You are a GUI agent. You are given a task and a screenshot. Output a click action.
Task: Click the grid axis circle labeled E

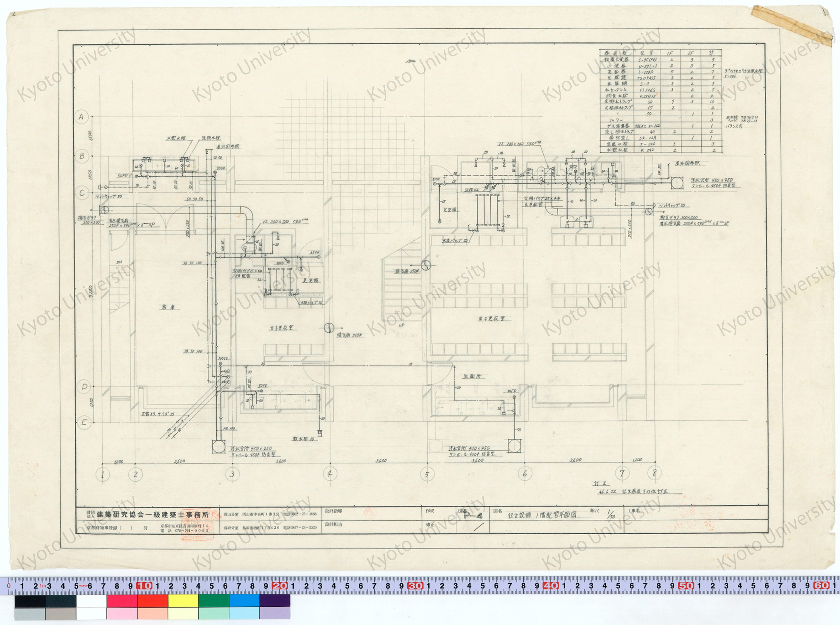[x=84, y=423]
